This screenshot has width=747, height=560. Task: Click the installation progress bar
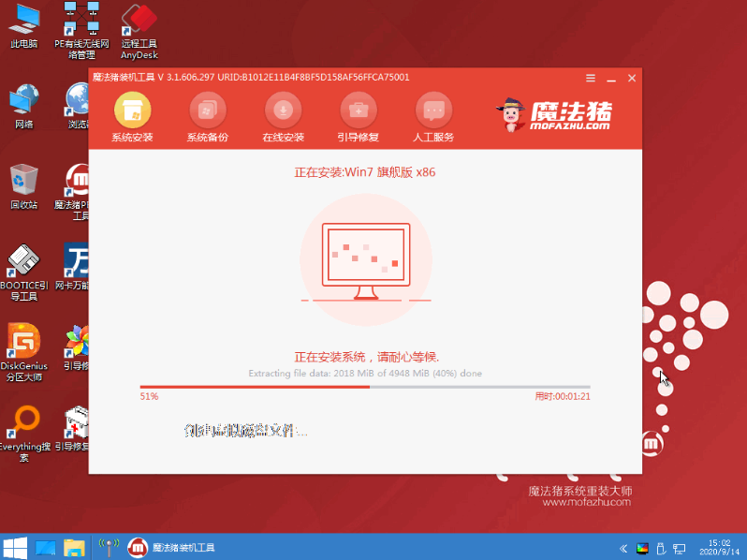point(365,387)
